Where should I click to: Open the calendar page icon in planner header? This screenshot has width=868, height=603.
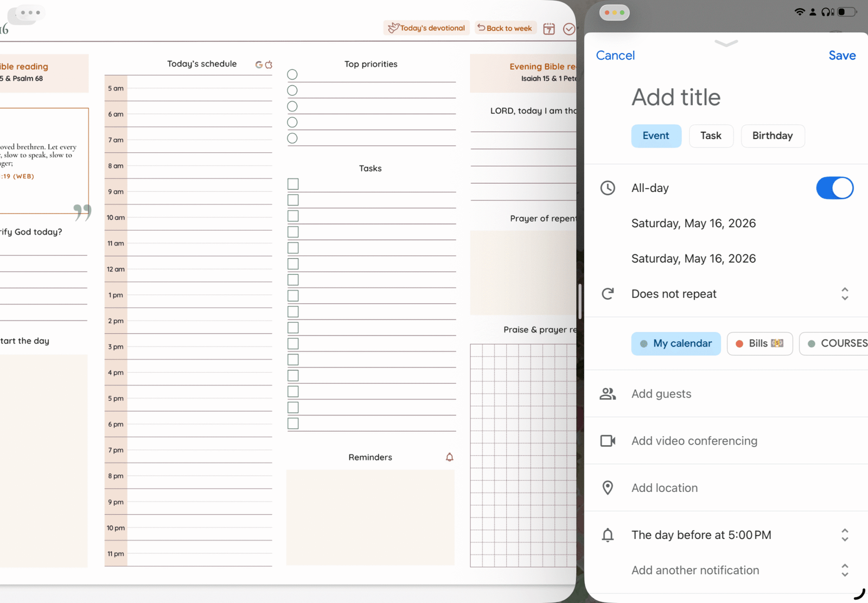pos(549,29)
